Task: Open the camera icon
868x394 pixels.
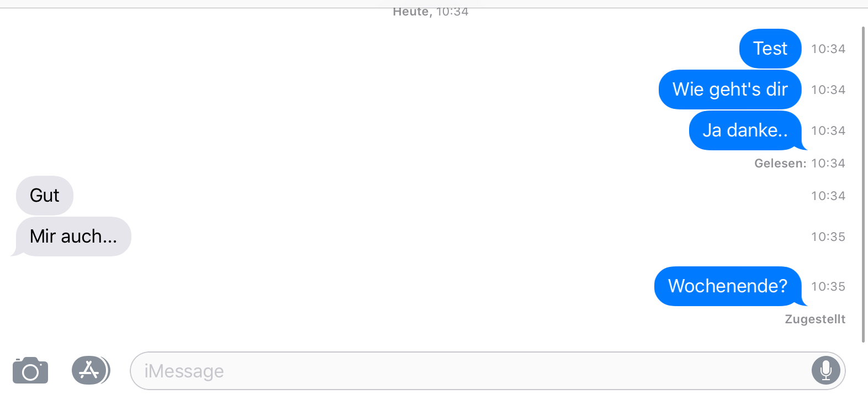Action: [30, 370]
